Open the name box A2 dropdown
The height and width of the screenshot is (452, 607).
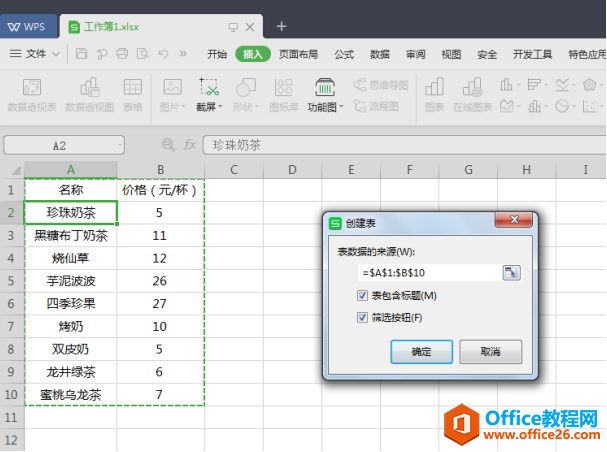[x=120, y=146]
